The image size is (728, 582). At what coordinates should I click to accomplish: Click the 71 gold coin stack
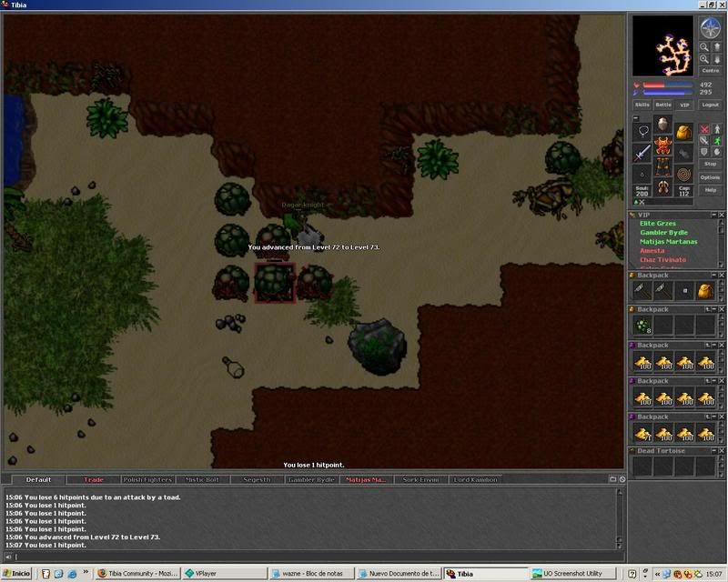tap(642, 433)
